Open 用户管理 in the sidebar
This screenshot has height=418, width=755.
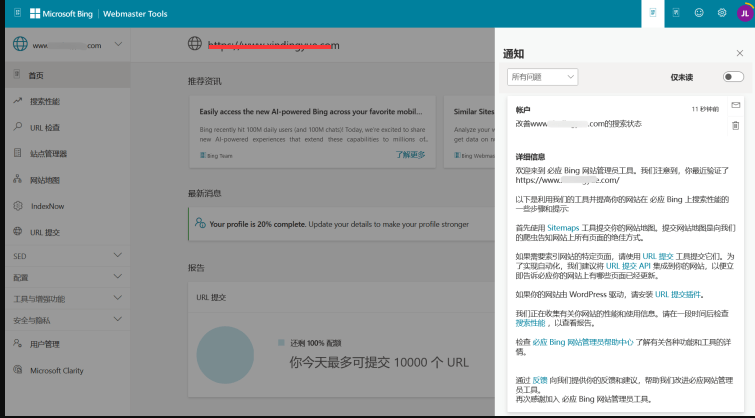(67, 344)
